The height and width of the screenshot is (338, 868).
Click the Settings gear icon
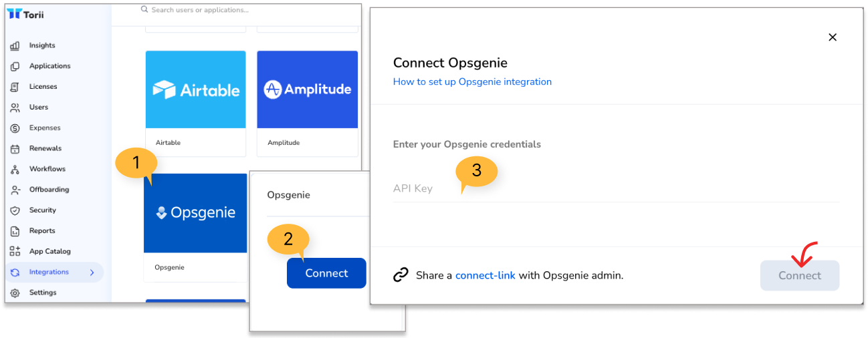click(x=15, y=293)
